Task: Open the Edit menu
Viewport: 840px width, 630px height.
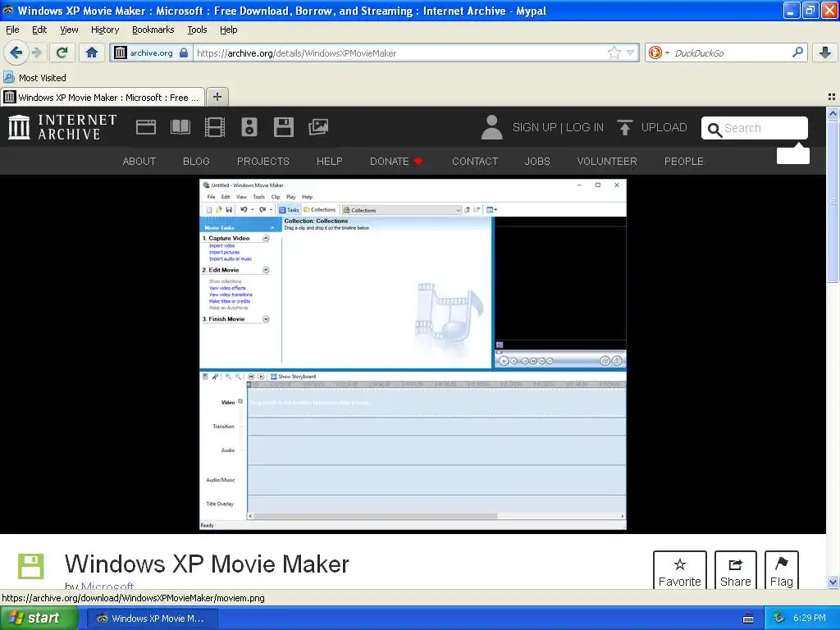Action: pos(39,30)
